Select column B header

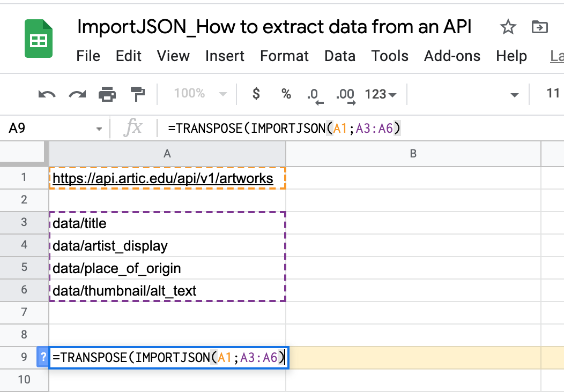pos(413,154)
